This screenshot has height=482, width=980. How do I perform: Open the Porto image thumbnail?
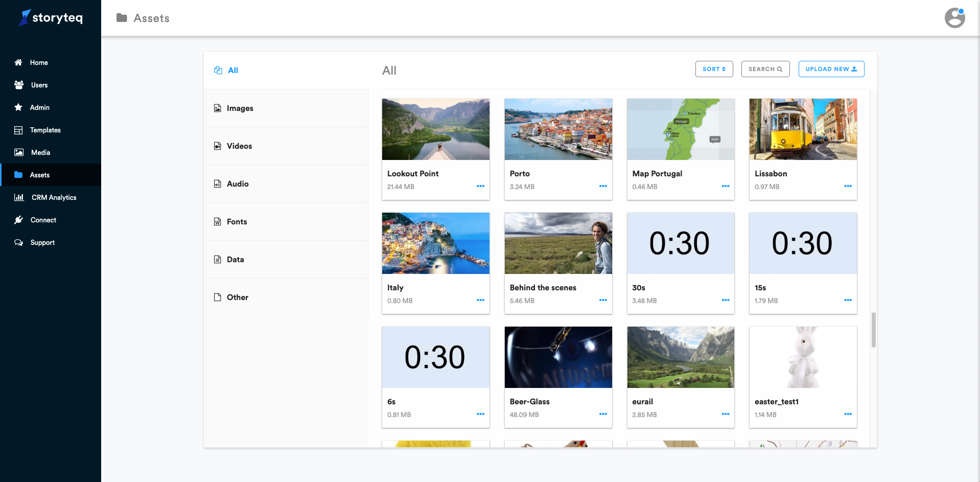pyautogui.click(x=558, y=129)
